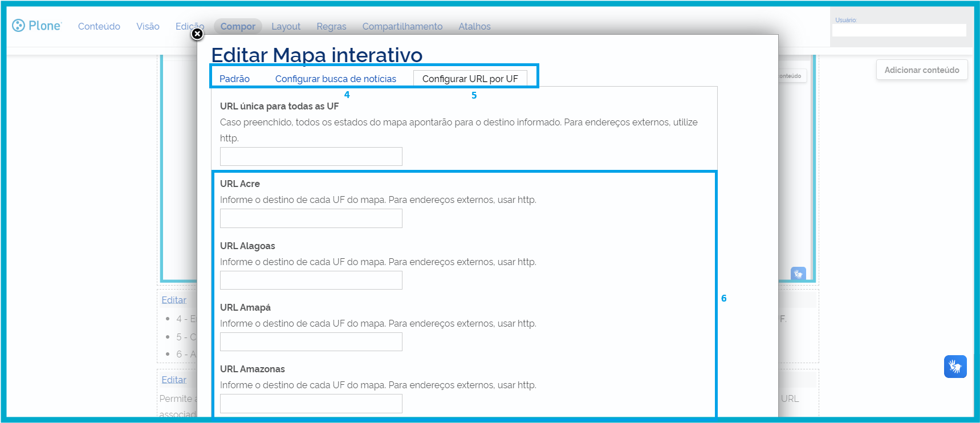Screen dimensions: 980x423
Task: Open the Compartilhamento menu item
Action: click(402, 26)
